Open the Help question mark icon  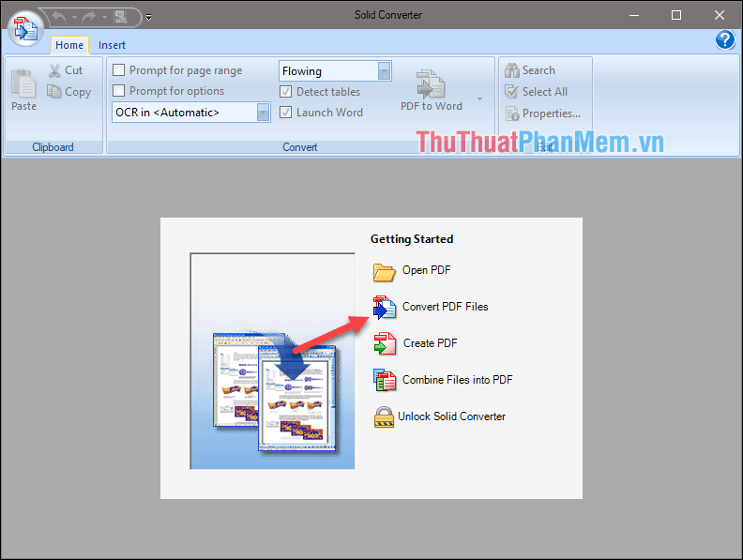click(x=725, y=39)
